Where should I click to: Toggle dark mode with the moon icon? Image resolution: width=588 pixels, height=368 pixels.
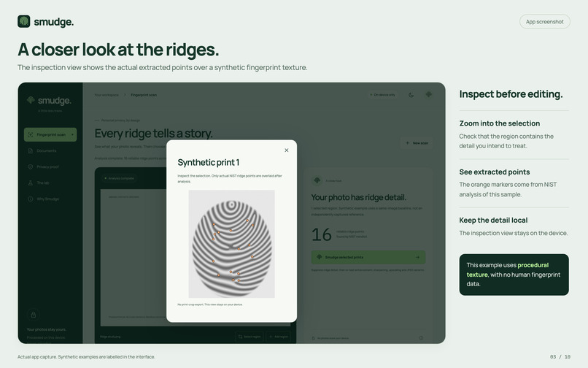point(411,95)
